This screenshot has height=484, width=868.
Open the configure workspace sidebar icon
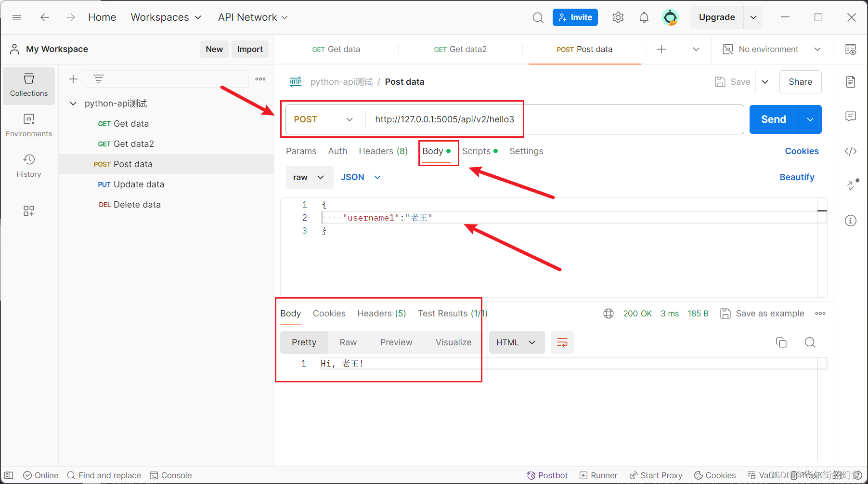(29, 211)
